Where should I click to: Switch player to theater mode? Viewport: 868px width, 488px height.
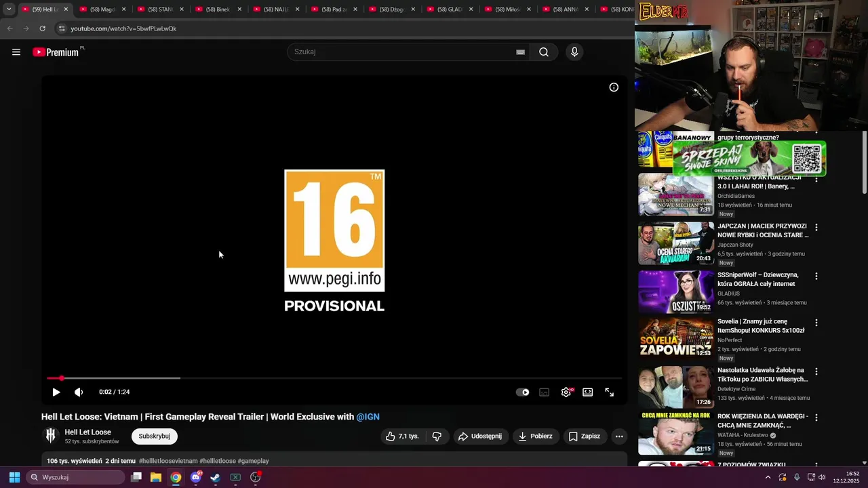tap(588, 392)
